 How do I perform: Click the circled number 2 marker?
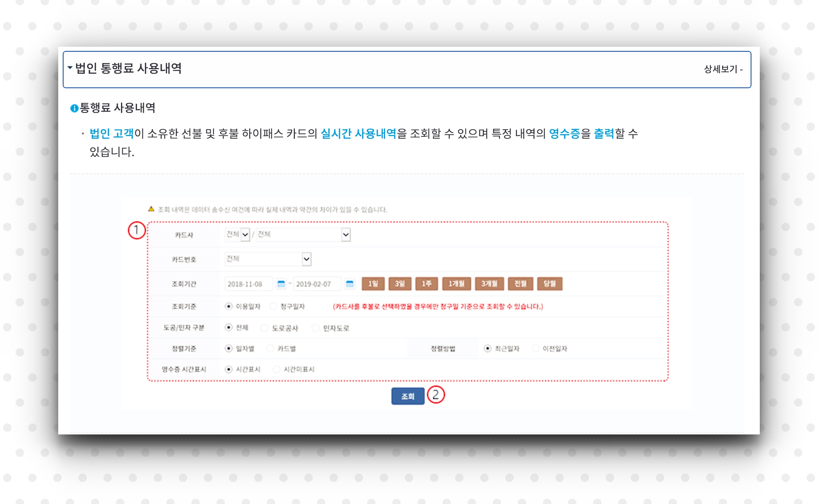pos(436,395)
